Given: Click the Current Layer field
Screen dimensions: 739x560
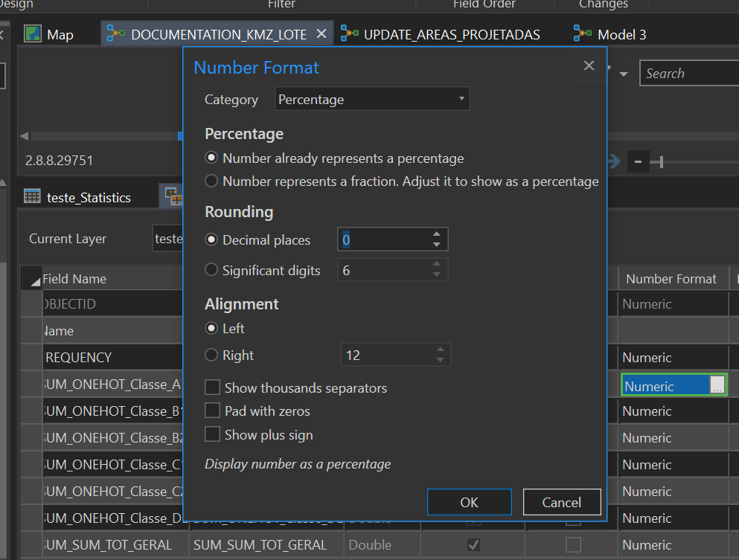Looking at the screenshot, I should [x=167, y=238].
